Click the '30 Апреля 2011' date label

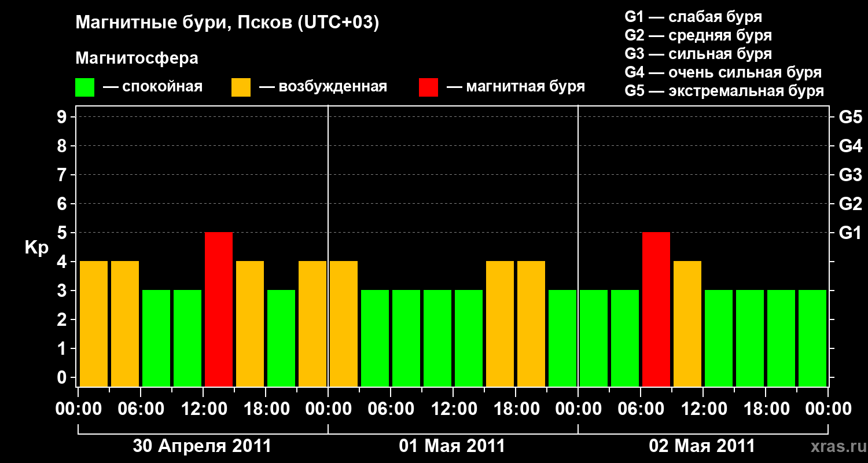click(x=202, y=446)
